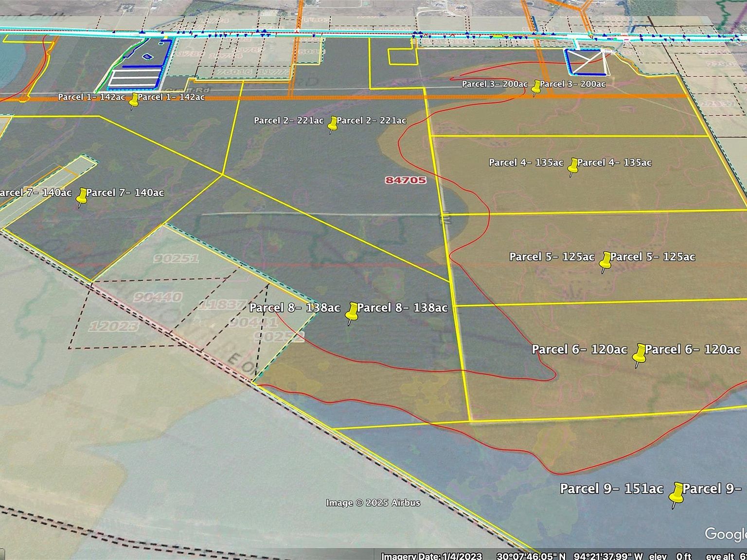747x560 pixels.
Task: Click the Parcel 3 yellow pushpin
Action: tap(536, 87)
